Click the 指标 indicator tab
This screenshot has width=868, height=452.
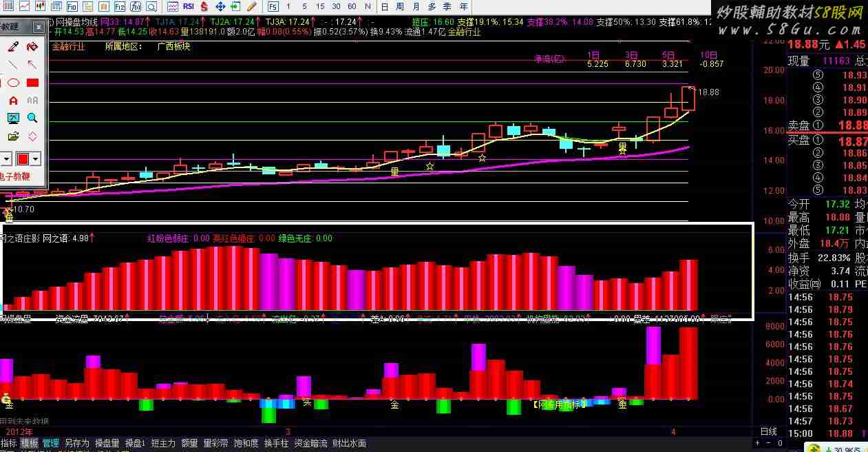click(9, 443)
